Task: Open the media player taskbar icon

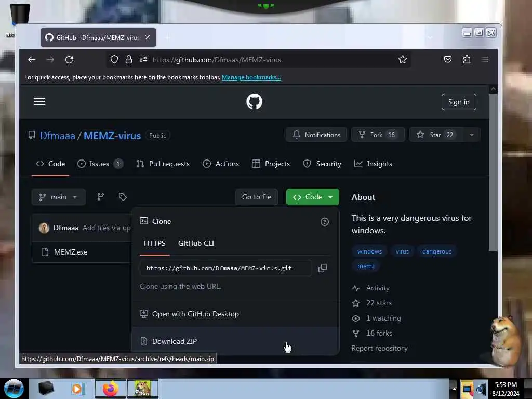Action: click(x=77, y=389)
